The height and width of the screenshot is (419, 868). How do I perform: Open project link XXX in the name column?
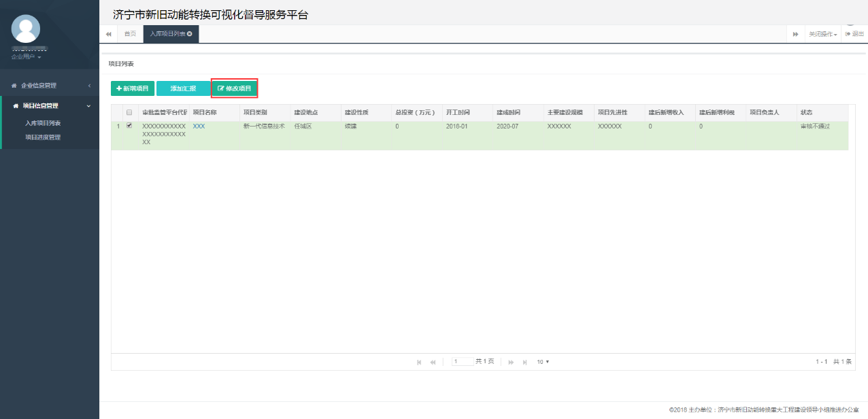tap(198, 126)
